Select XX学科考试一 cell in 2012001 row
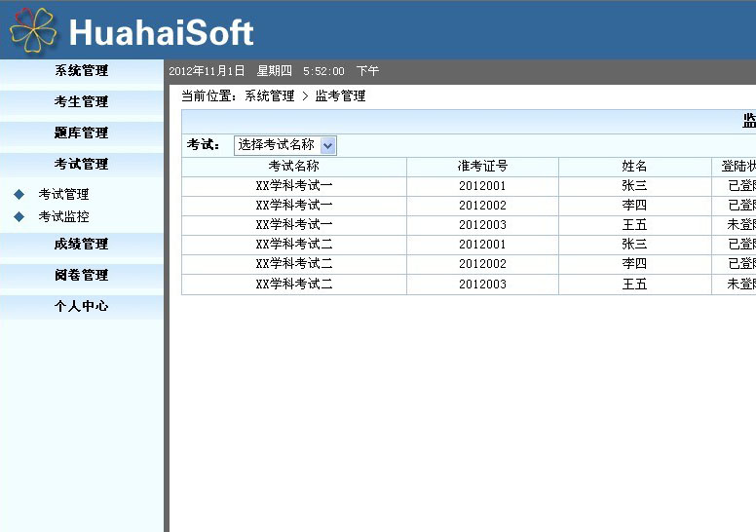This screenshot has height=532, width=756. pos(294,186)
